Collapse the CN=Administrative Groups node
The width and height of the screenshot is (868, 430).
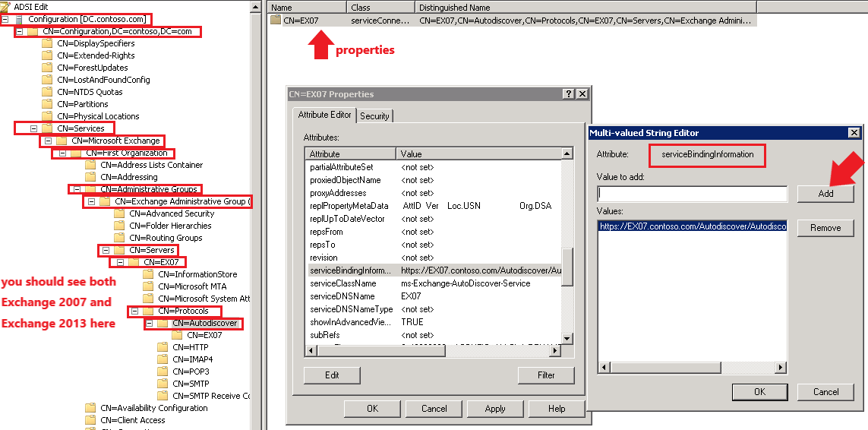[x=77, y=189]
